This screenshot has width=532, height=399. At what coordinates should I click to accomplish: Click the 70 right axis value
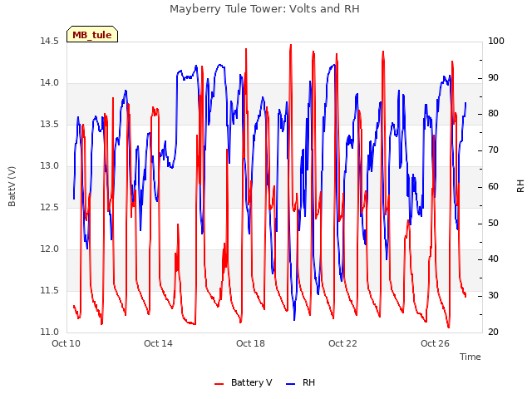(x=493, y=150)
